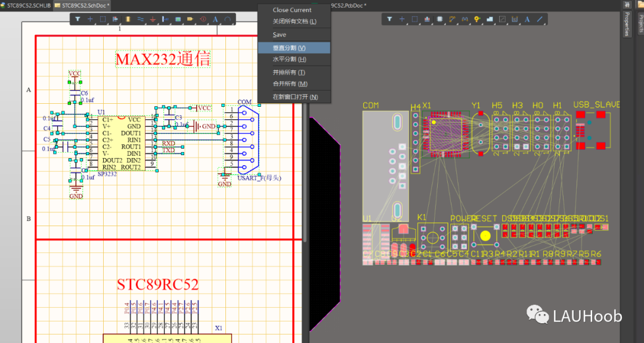Select the Place Wire tool
Viewport: 644px width, 343px height.
point(141,19)
